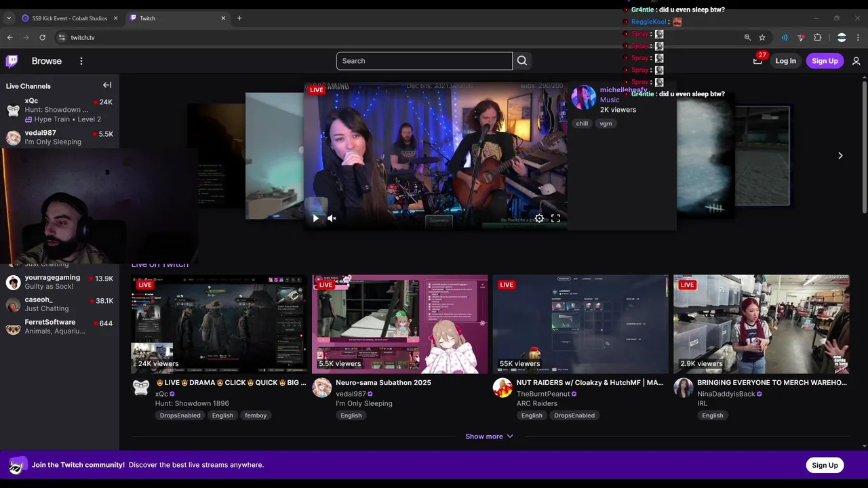The height and width of the screenshot is (488, 868).
Task: Open the NUT RAIDERS stream thumbnail
Action: [x=580, y=324]
